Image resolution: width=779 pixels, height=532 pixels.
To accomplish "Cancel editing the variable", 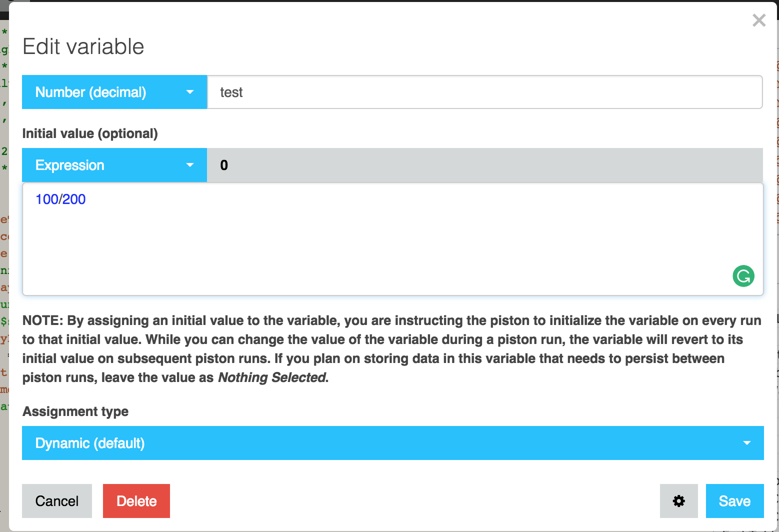I will 57,501.
